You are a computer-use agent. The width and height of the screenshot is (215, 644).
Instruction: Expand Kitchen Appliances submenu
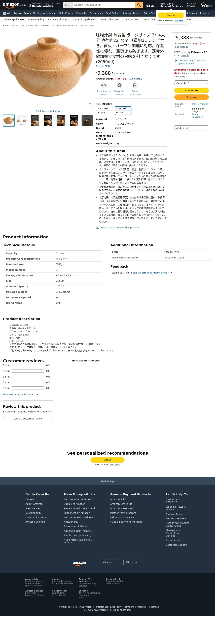click(x=58, y=19)
